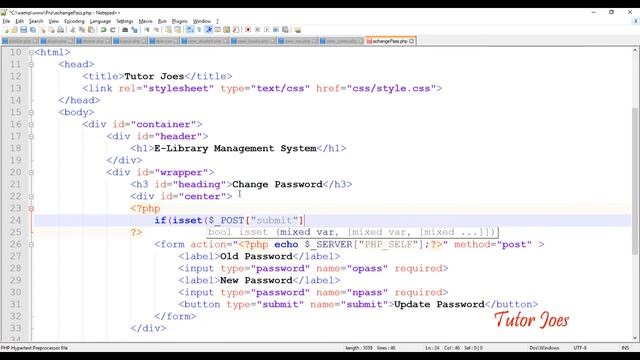Image resolution: width=640 pixels, height=360 pixels.
Task: Close document with X below window controls
Action: (x=635, y=21)
